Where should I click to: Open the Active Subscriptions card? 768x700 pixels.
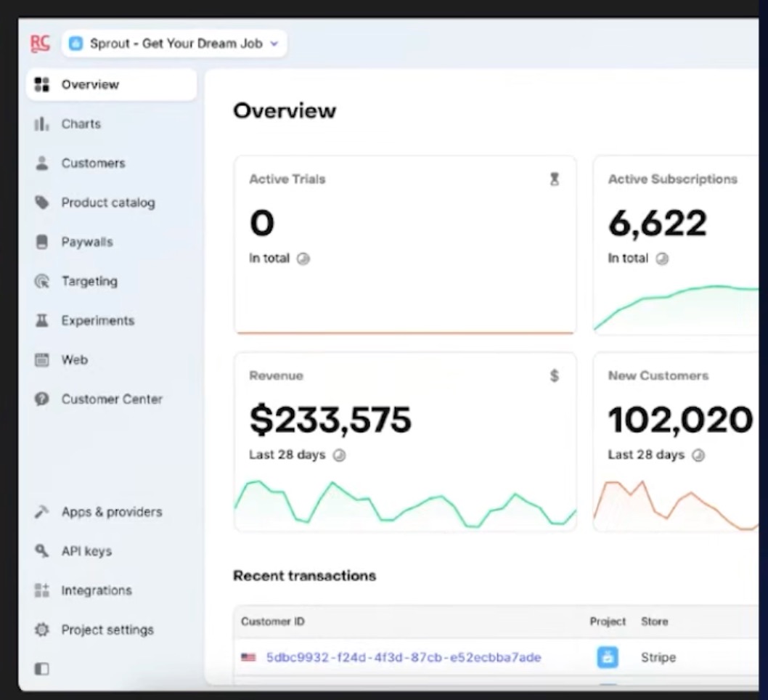click(x=676, y=245)
